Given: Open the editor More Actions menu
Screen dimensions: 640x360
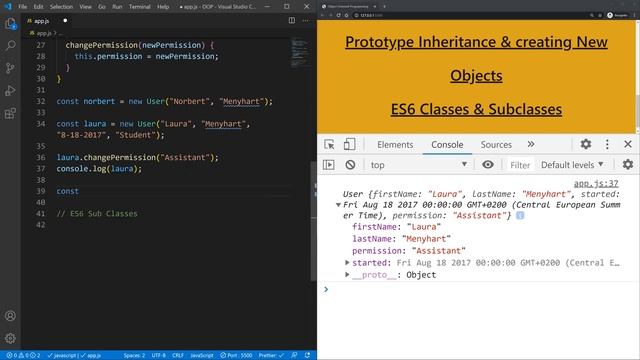Looking at the screenshot, I should (305, 20).
